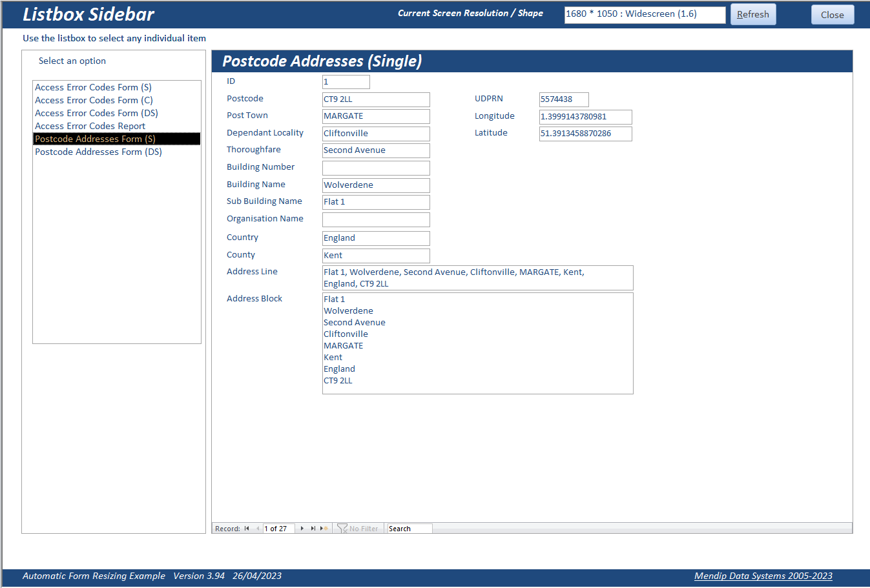This screenshot has width=870, height=588.
Task: Create a new blank record
Action: 324,529
